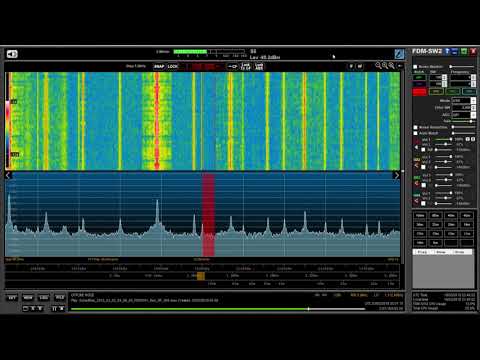Enable the fourth receiver squelch checkbox
This screenshot has height=360, width=480.
(423, 203)
